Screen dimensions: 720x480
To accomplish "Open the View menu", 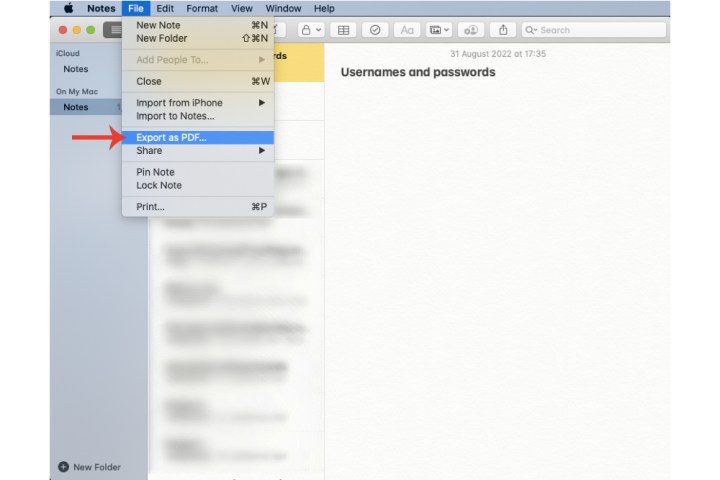I will click(242, 8).
